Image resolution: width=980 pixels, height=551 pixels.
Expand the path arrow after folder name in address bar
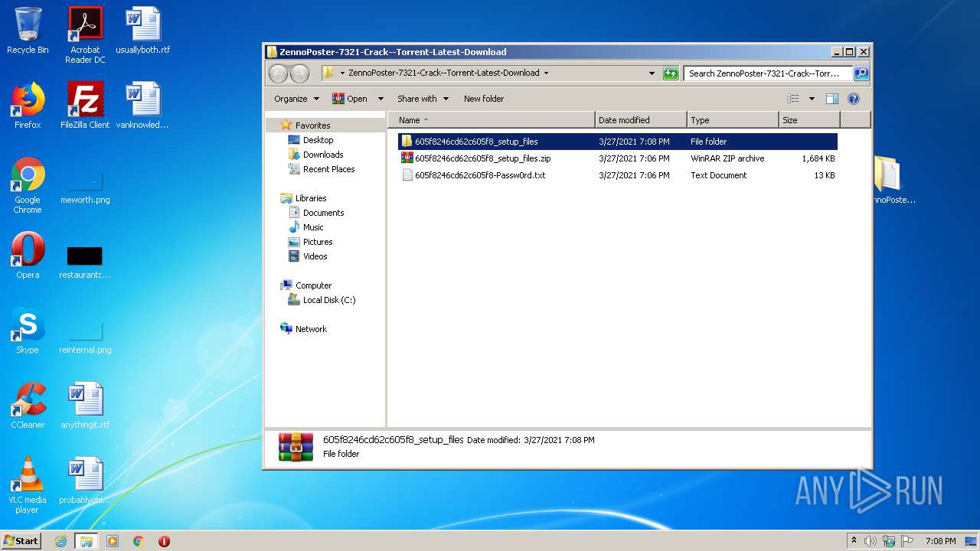[x=546, y=73]
